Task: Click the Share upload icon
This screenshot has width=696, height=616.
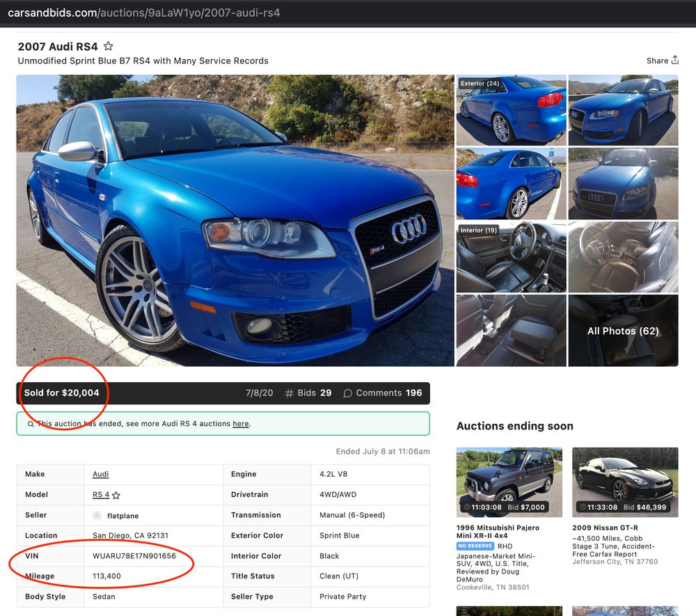Action: tap(674, 61)
